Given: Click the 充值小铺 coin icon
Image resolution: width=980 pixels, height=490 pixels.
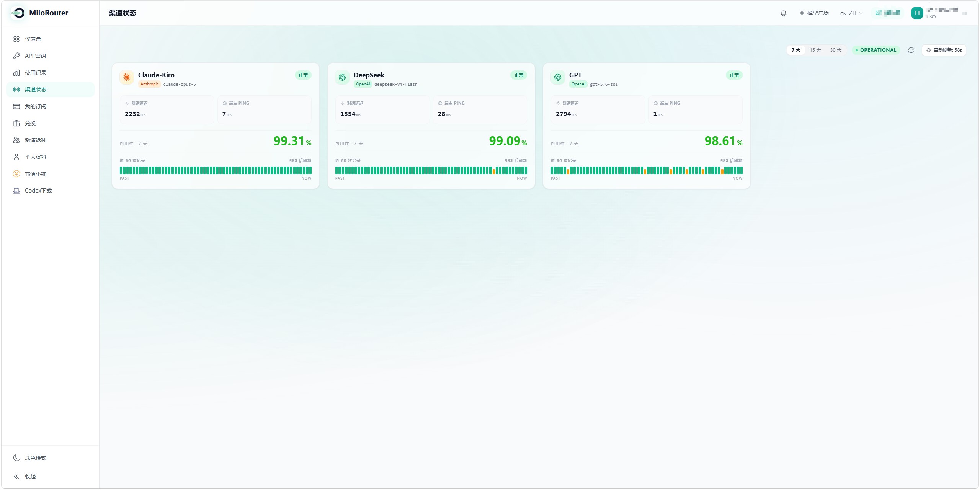Looking at the screenshot, I should click(16, 174).
